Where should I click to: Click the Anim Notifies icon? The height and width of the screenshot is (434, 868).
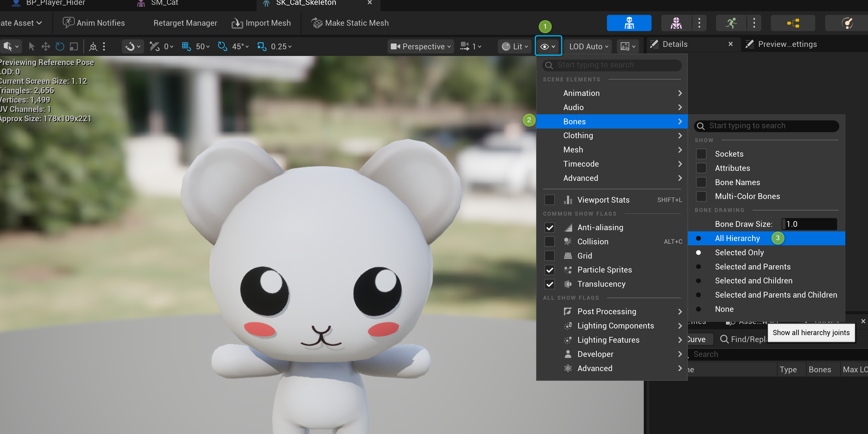[x=68, y=23]
